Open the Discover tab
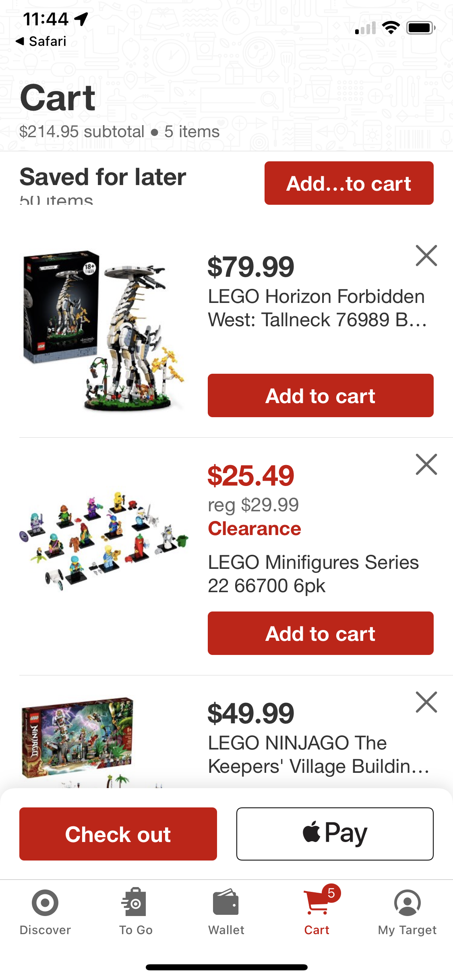 point(45,912)
